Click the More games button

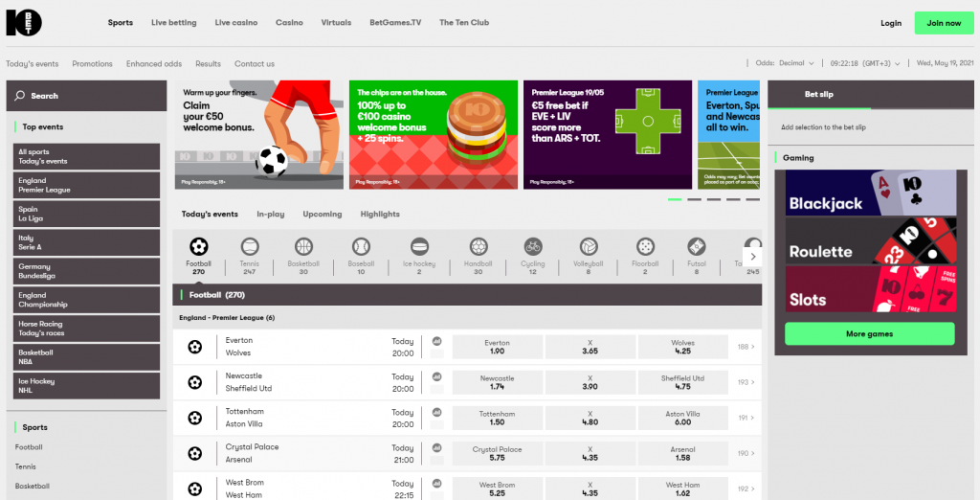coord(869,333)
